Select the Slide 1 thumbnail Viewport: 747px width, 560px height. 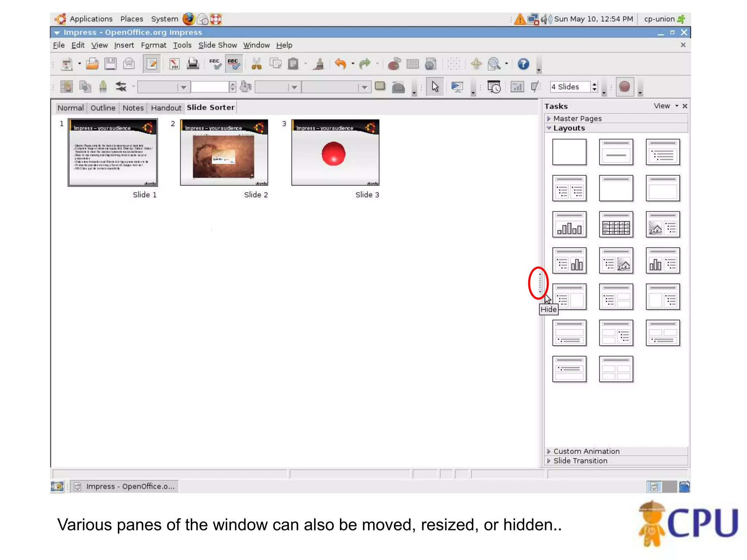tap(113, 152)
